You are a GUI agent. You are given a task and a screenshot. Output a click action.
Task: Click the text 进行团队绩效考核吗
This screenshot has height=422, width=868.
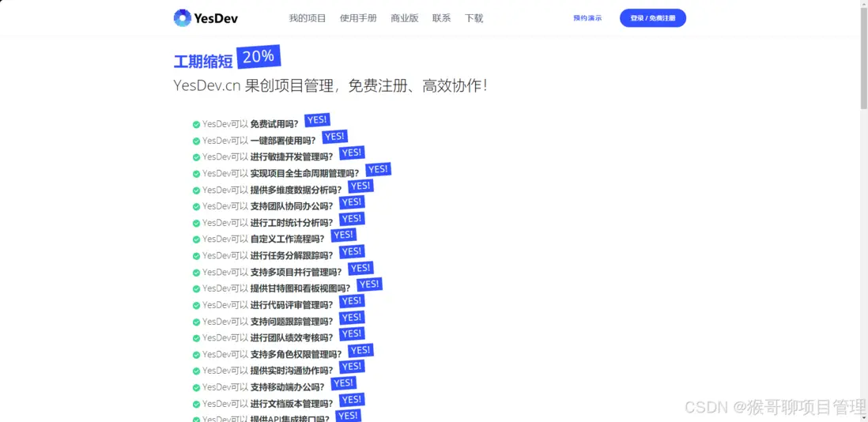coord(292,337)
